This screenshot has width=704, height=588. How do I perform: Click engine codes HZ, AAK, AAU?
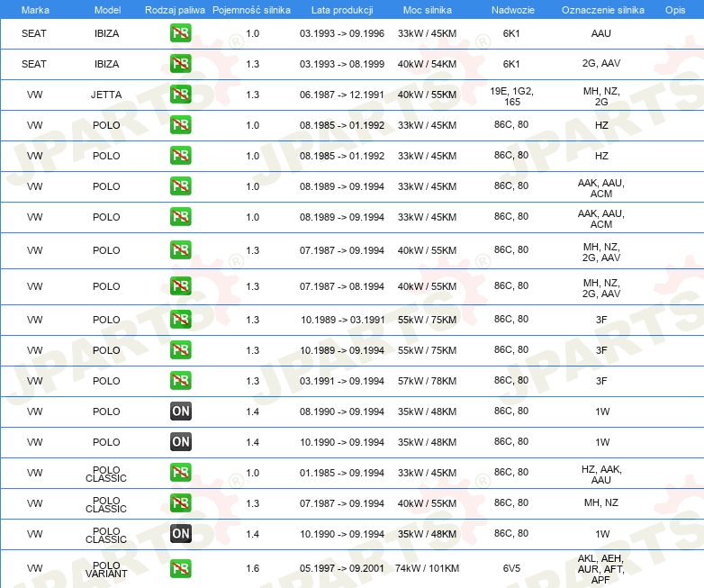pyautogui.click(x=601, y=475)
